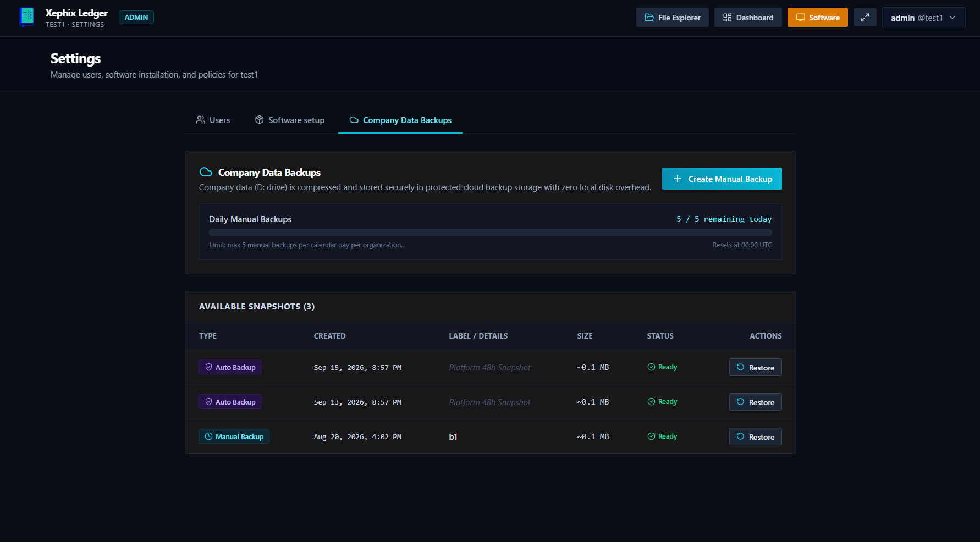
Task: Open admin @test1 account dropdown
Action: tap(923, 18)
